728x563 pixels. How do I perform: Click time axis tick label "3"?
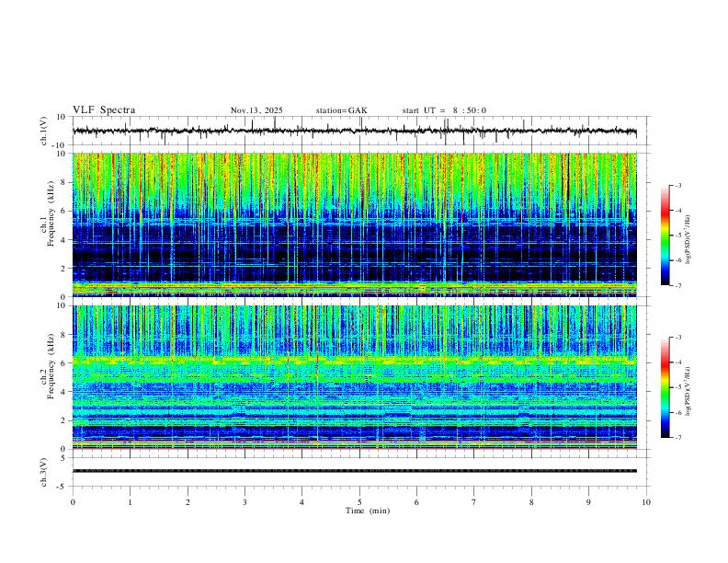click(245, 502)
